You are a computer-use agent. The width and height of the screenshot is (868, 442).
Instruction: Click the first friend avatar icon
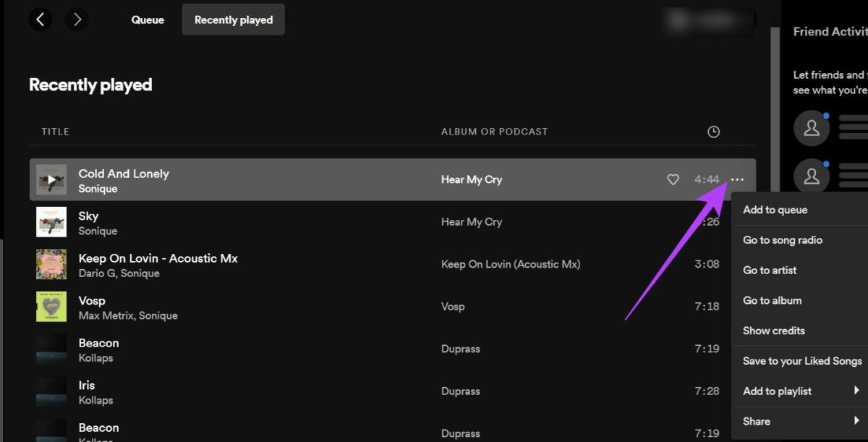pyautogui.click(x=812, y=128)
